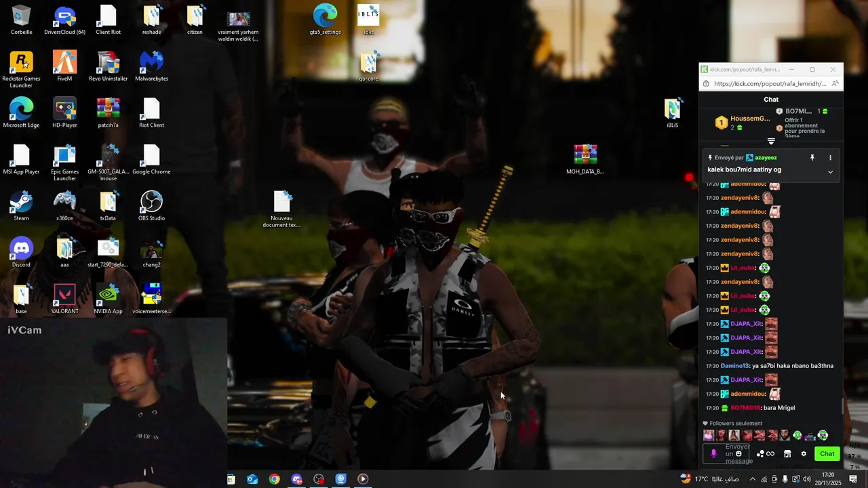
Task: Open the iBLiS folder near the chat window
Action: 672,113
